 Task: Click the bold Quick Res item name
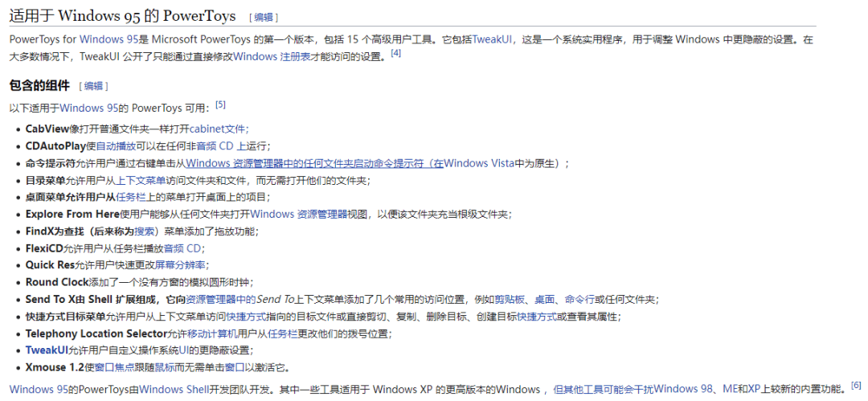coord(50,264)
